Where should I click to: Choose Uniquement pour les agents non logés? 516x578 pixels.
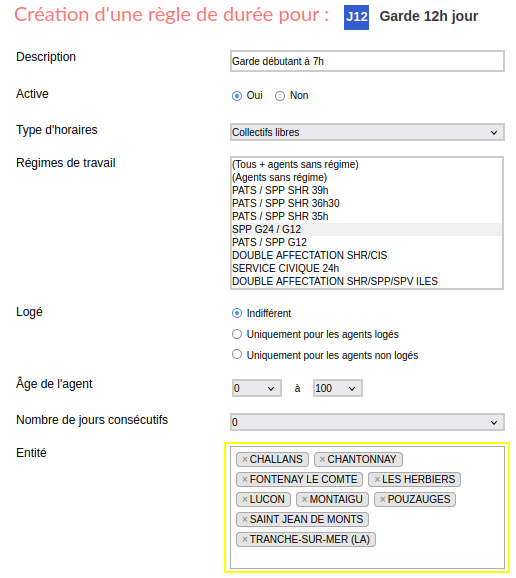237,355
